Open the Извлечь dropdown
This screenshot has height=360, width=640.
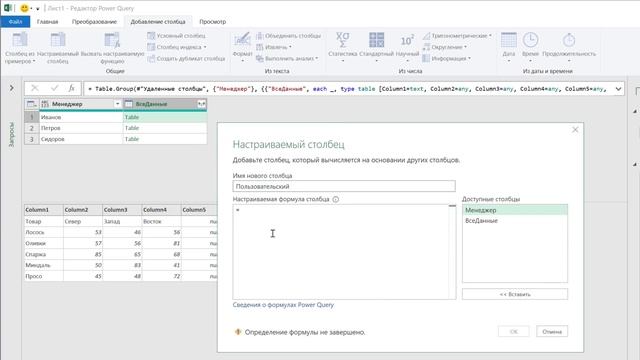[273, 47]
